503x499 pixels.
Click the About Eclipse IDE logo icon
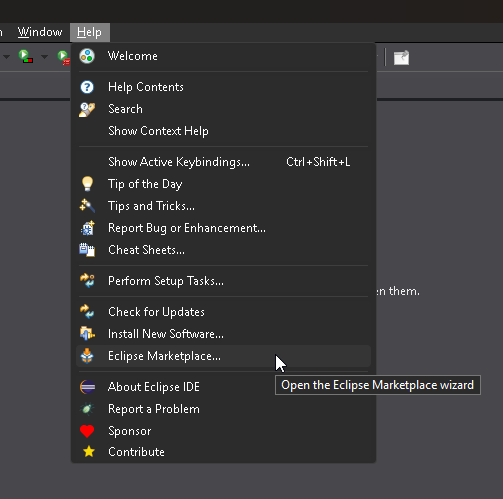coord(87,387)
